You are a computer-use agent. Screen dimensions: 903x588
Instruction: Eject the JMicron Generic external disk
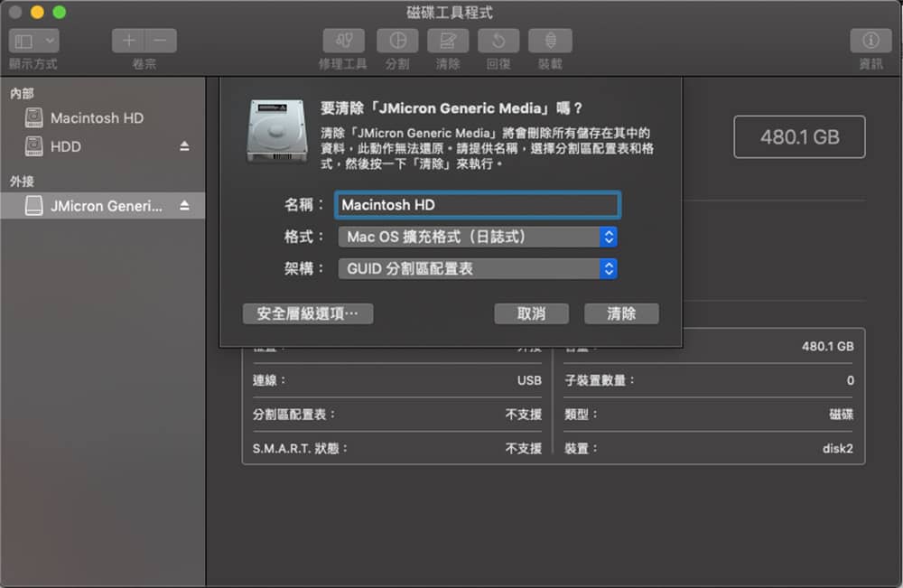pyautogui.click(x=184, y=206)
